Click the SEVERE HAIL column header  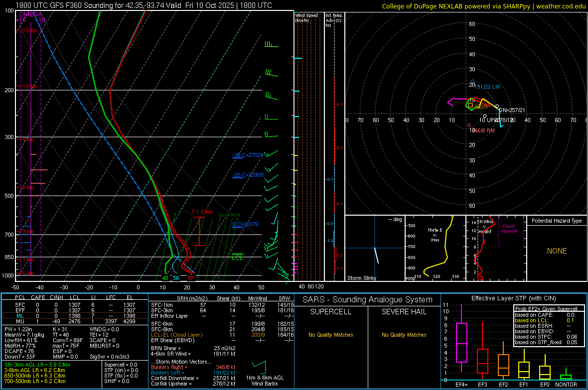[x=404, y=312]
